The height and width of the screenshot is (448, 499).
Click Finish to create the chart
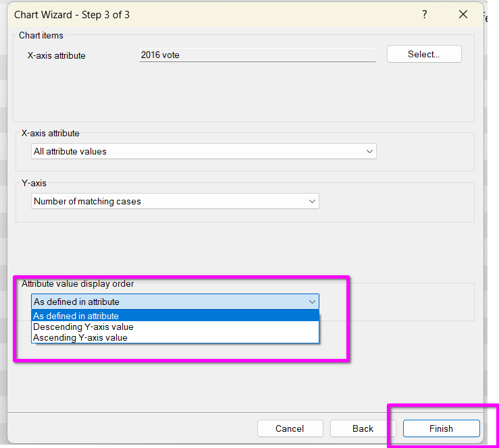click(441, 428)
